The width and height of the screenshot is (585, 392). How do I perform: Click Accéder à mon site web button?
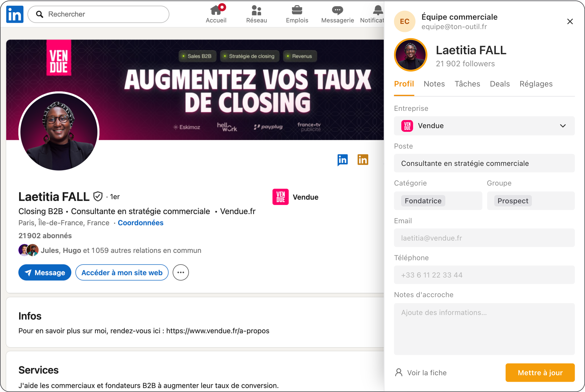(122, 273)
